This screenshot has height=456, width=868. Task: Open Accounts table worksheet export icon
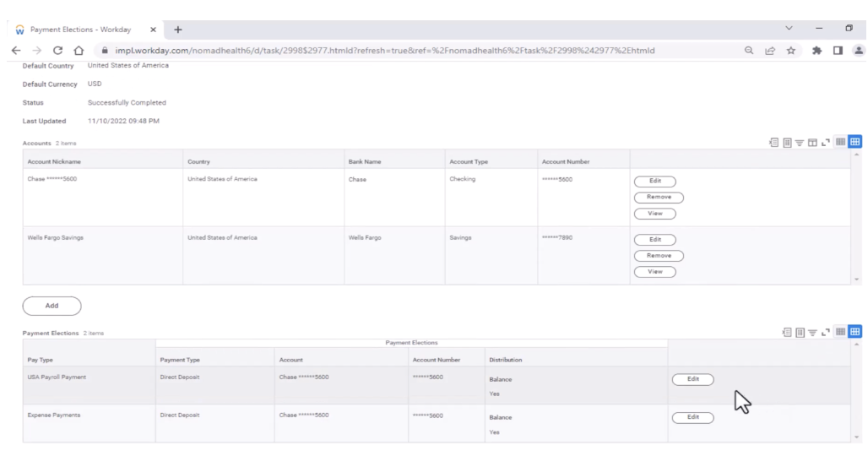tap(787, 143)
